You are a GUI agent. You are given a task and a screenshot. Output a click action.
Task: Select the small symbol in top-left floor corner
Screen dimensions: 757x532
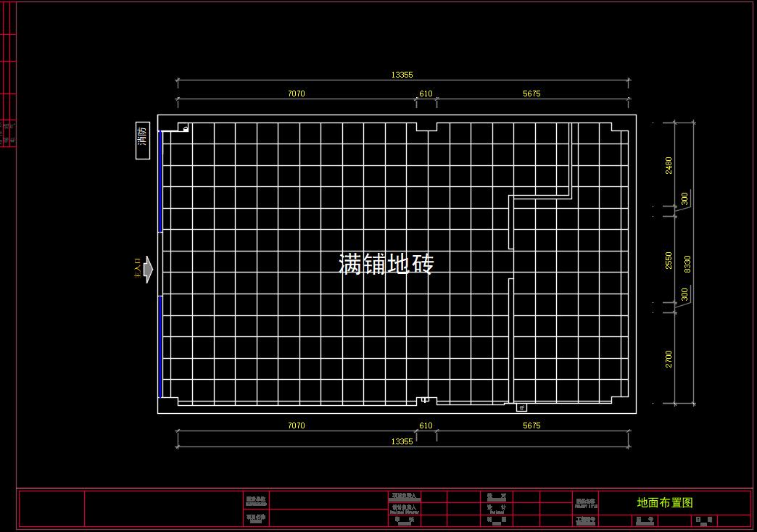186,128
